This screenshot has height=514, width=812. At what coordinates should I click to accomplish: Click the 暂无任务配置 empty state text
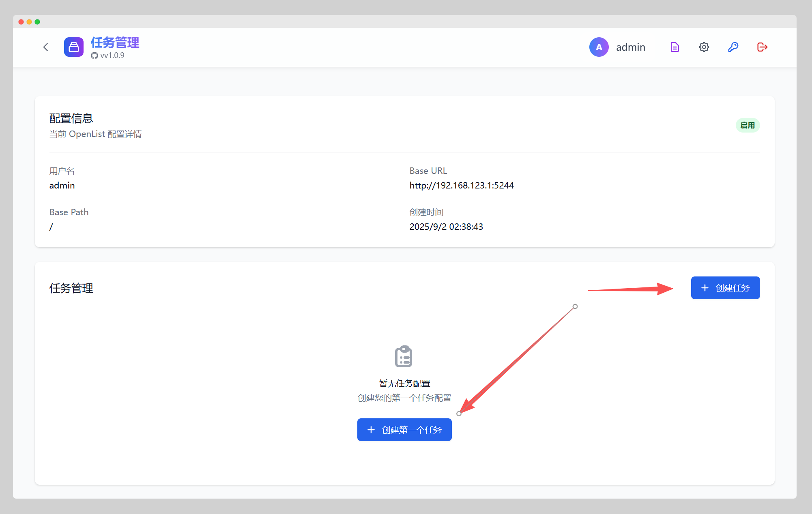(x=404, y=383)
